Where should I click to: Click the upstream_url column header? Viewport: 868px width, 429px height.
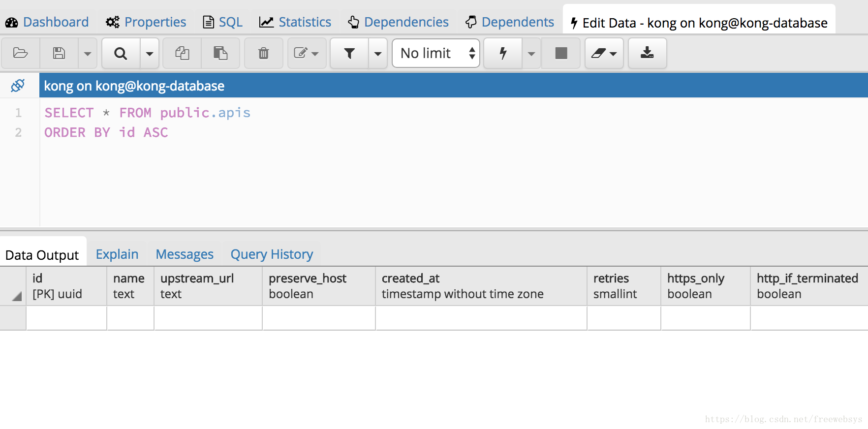[x=208, y=286]
